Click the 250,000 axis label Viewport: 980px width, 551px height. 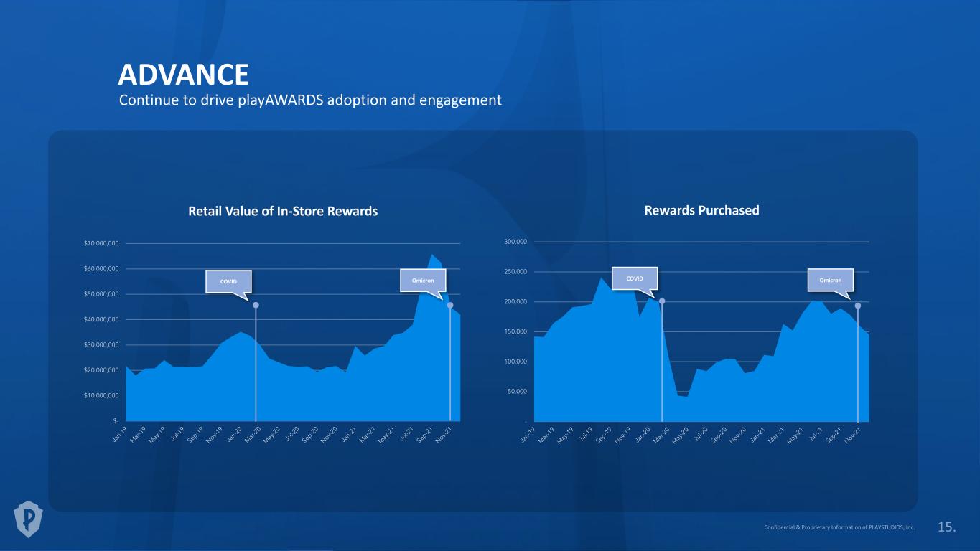pyautogui.click(x=515, y=272)
